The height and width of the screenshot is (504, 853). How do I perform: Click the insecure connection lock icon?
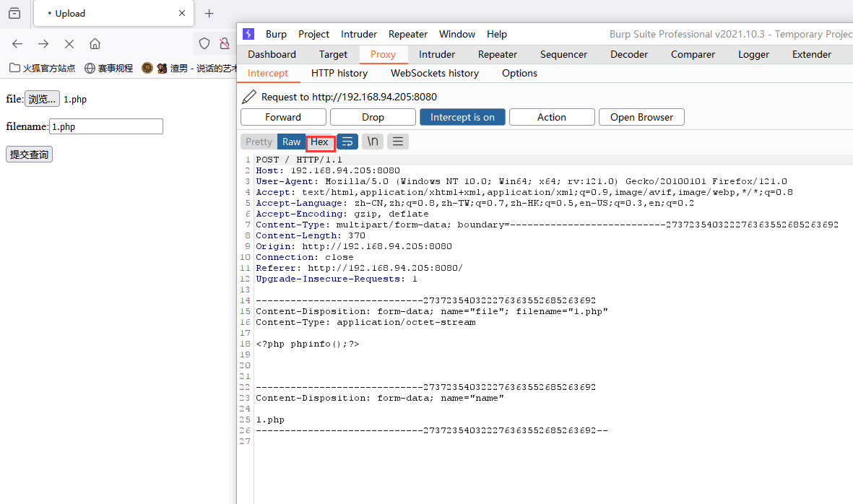coord(224,44)
